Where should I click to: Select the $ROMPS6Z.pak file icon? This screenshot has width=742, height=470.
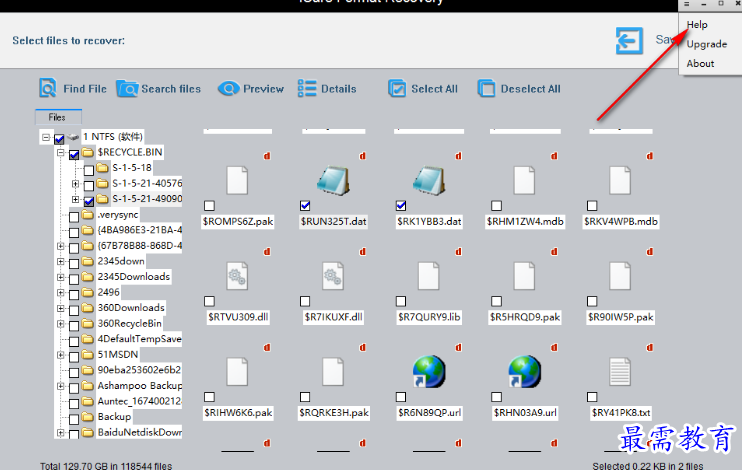[237, 180]
